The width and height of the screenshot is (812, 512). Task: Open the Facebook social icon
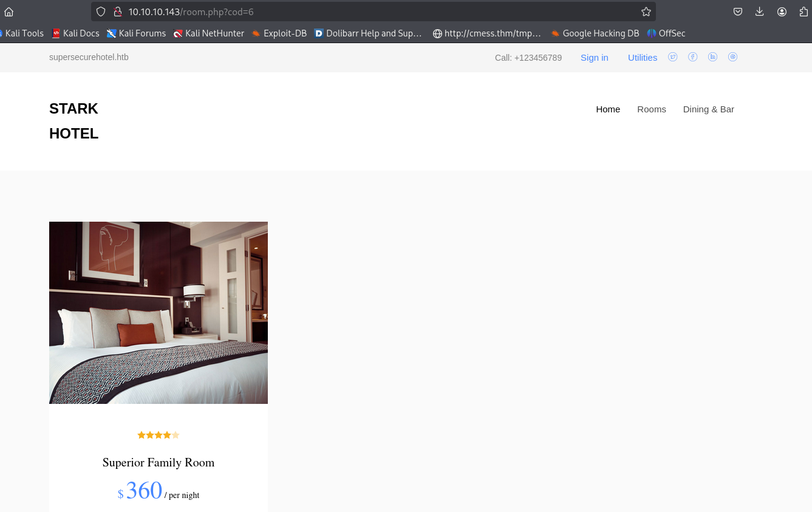(x=692, y=57)
